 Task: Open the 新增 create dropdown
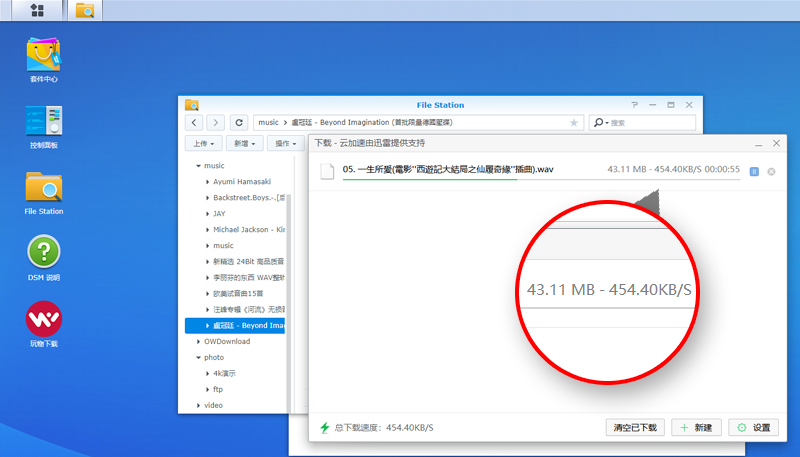[244, 143]
